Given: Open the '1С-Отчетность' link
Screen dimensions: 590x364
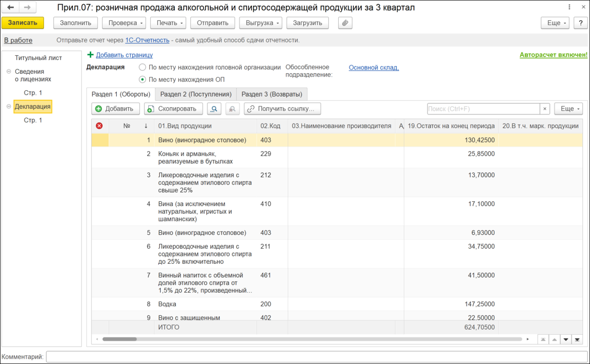Looking at the screenshot, I should click(x=147, y=40).
